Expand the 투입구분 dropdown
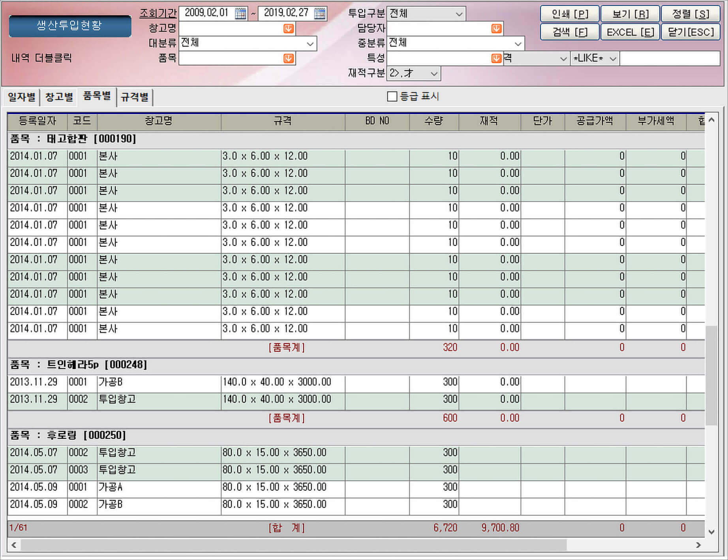The width and height of the screenshot is (728, 560). 459,14
